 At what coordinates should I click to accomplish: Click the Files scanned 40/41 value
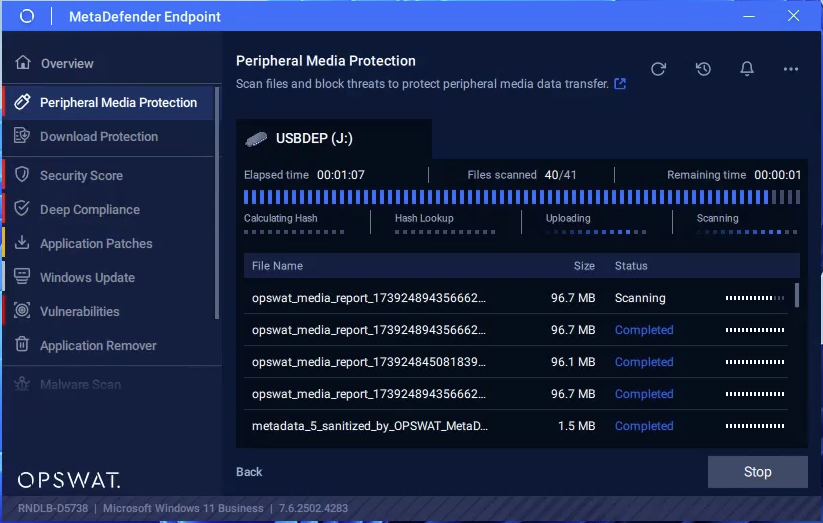(560, 175)
